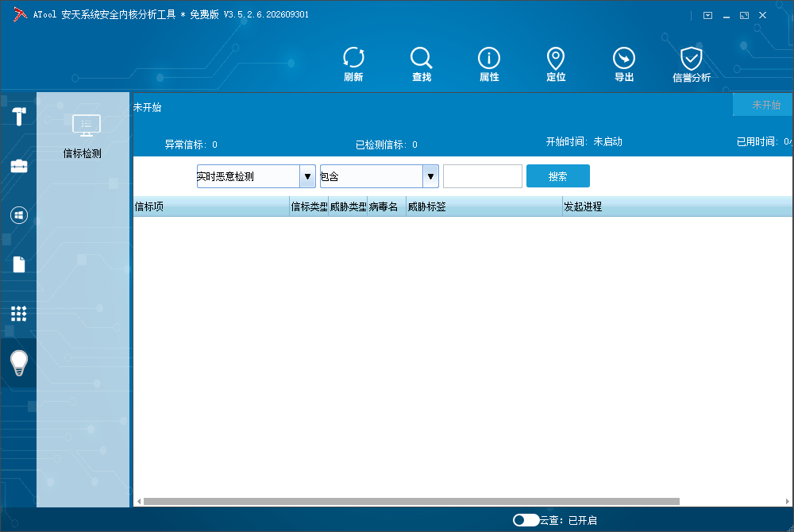Click the 刷新 refresh icon
Image resolution: width=794 pixels, height=532 pixels.
(x=353, y=64)
